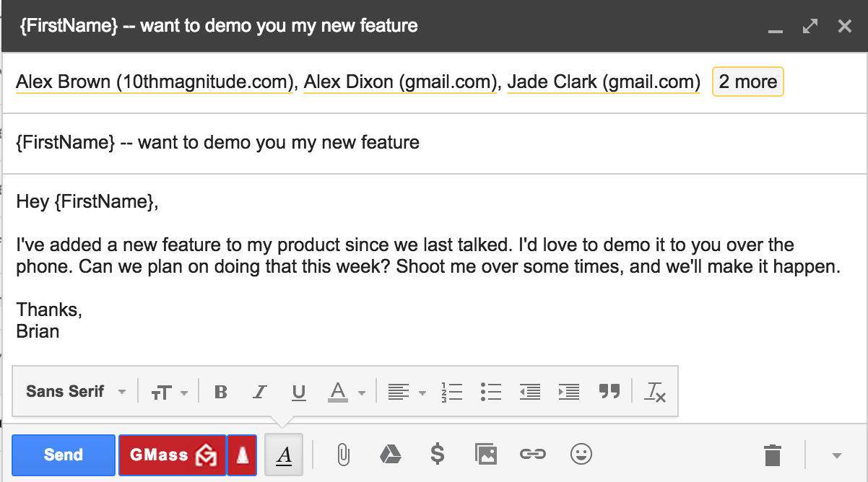The width and height of the screenshot is (868, 482).
Task: Select the Alex Brown recipient chip
Action: pyautogui.click(x=155, y=82)
